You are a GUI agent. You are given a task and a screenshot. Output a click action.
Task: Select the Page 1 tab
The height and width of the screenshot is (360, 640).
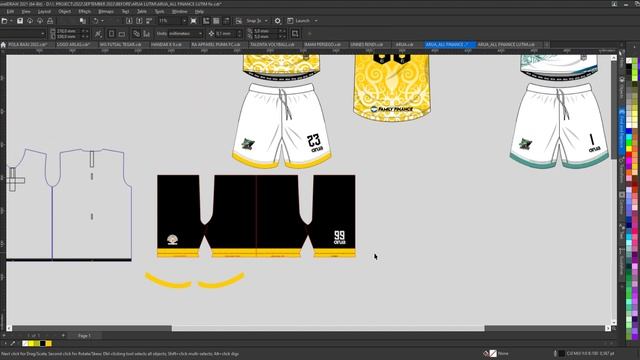point(84,336)
